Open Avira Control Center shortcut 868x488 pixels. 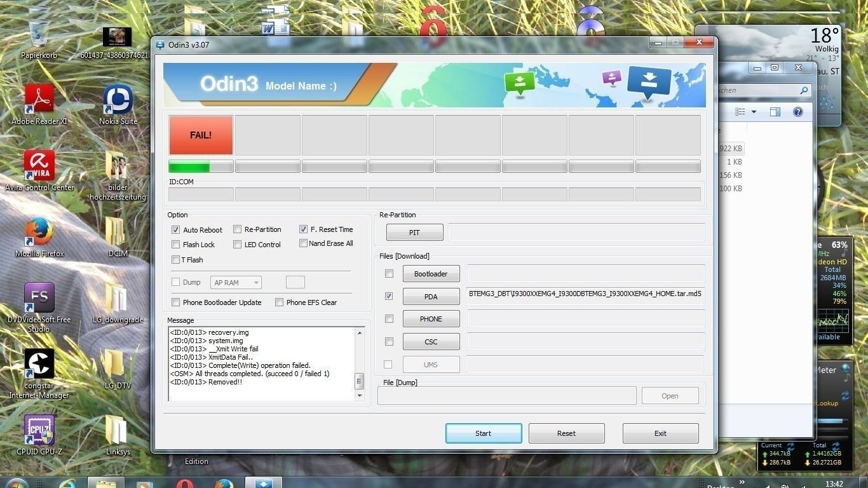[x=39, y=170]
